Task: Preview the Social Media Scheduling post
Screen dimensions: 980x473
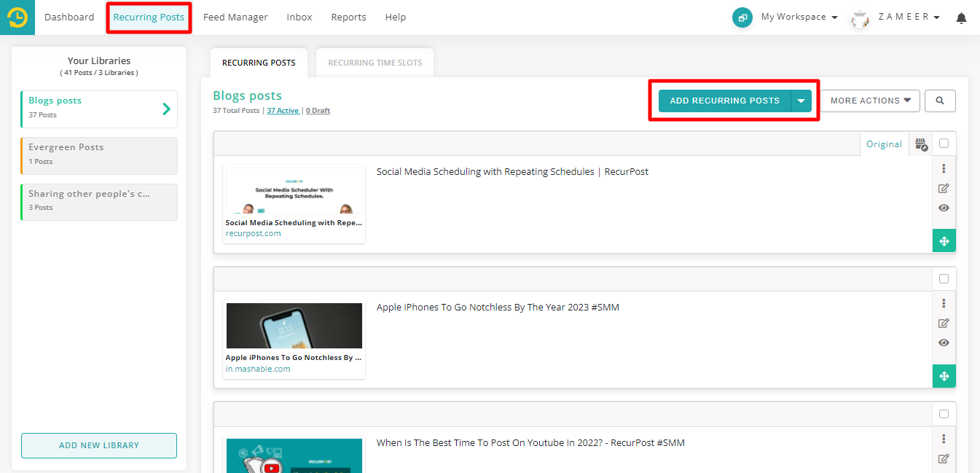Action: pos(944,208)
